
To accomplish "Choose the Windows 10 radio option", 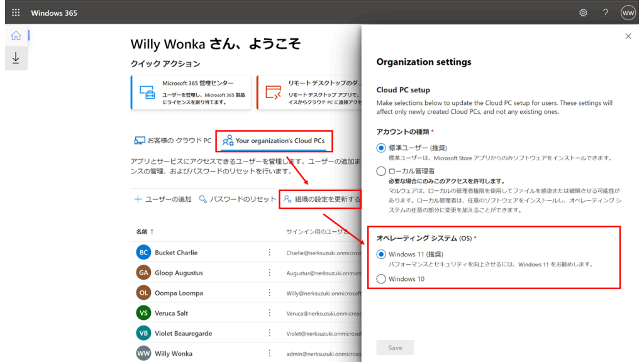I will tap(380, 279).
